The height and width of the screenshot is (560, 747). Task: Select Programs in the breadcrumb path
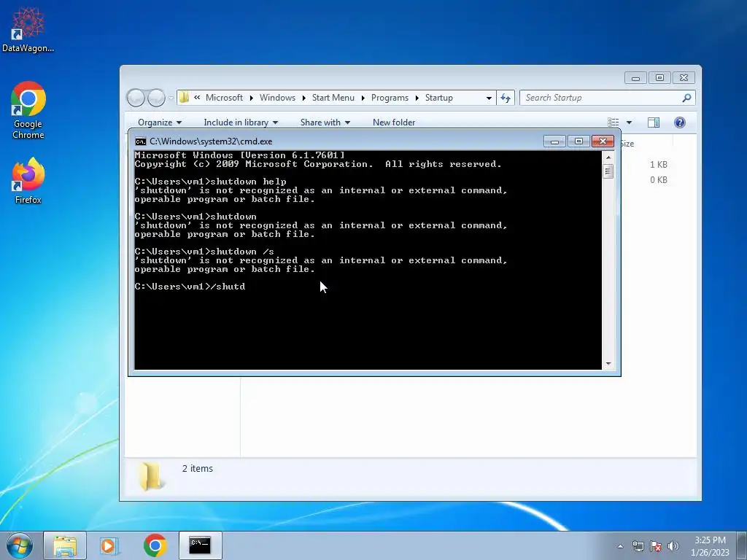pyautogui.click(x=390, y=98)
